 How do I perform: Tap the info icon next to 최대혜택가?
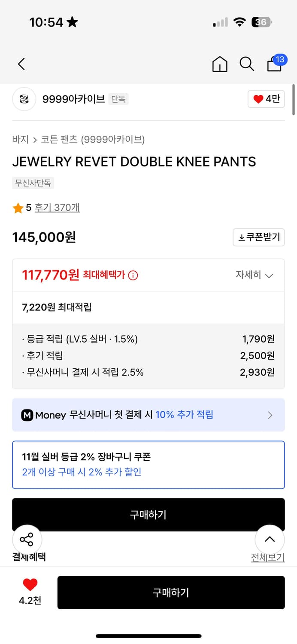133,275
